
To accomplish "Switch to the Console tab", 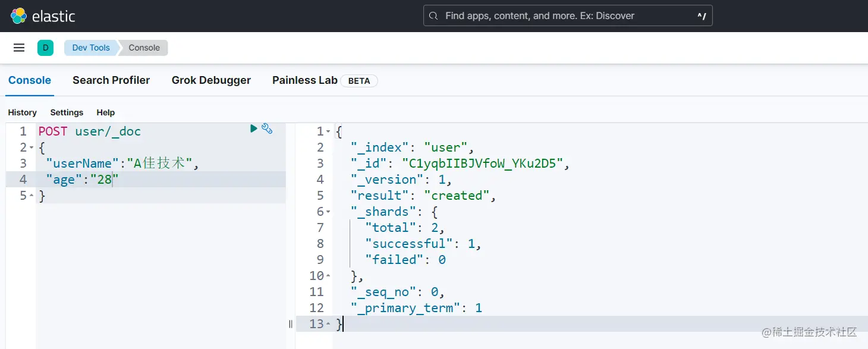I will (30, 80).
